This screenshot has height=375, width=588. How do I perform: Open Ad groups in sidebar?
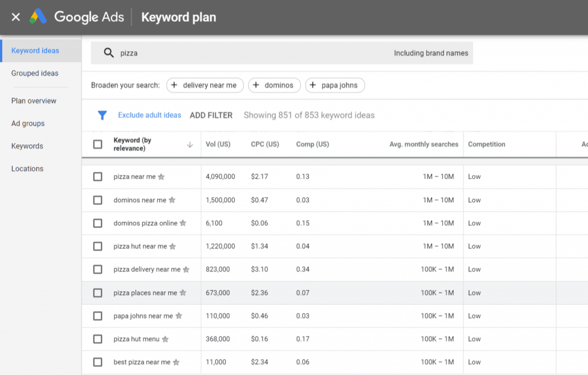(x=28, y=123)
